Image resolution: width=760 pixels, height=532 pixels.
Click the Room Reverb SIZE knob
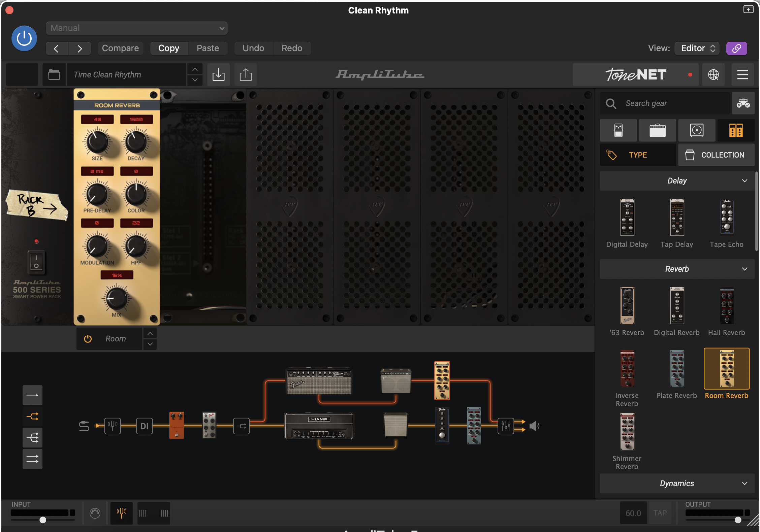97,142
